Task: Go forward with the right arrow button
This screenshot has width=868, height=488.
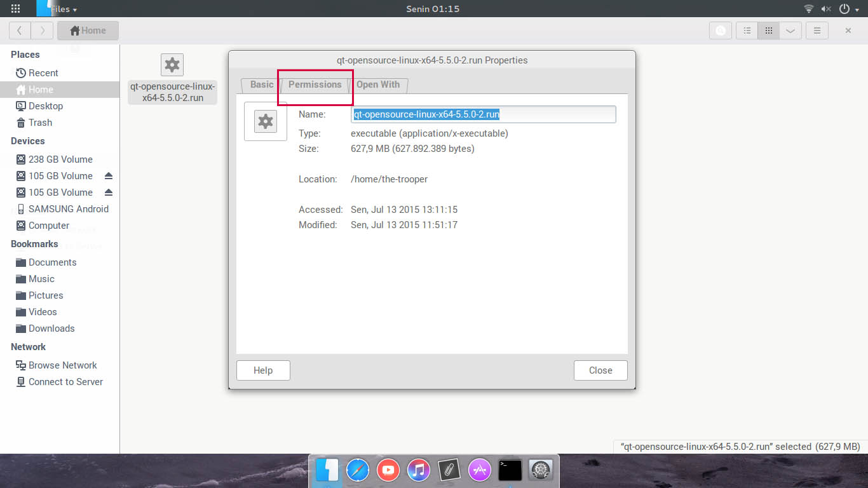Action: pos(42,30)
